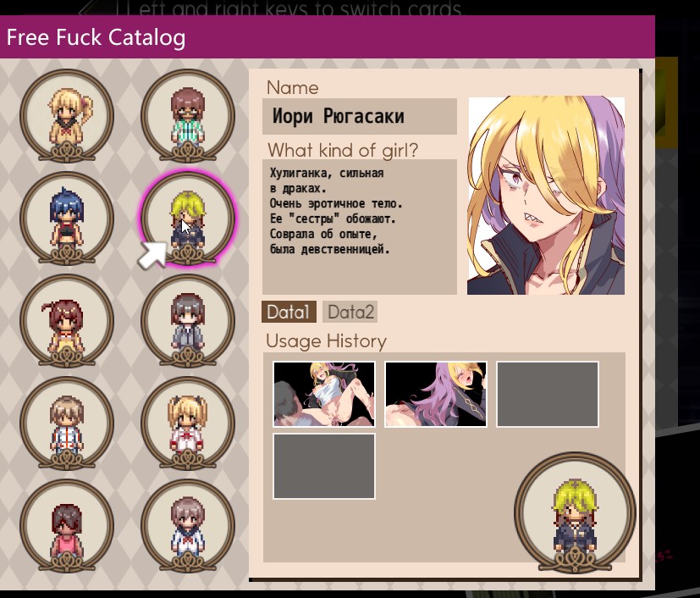The height and width of the screenshot is (598, 700).
Task: Open the first Usage History thumbnail
Action: 324,394
